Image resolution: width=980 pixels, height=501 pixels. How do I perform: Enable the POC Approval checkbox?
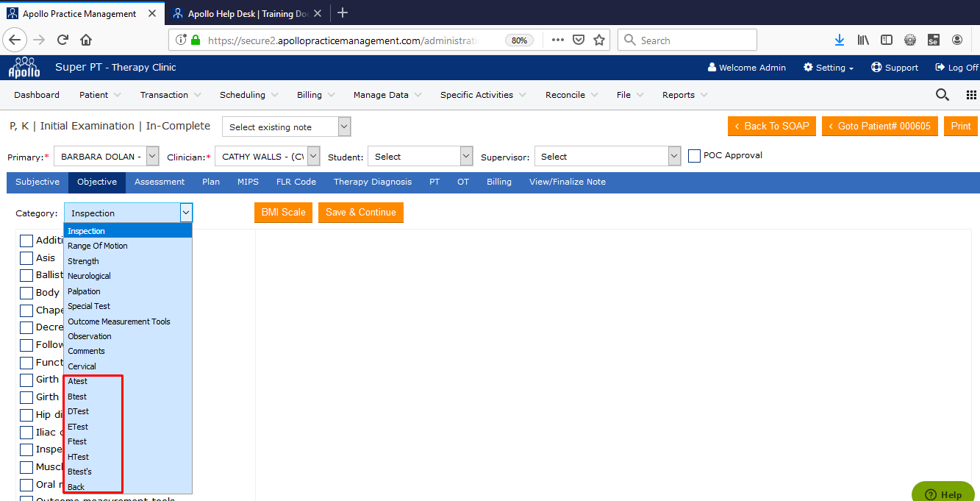point(694,156)
